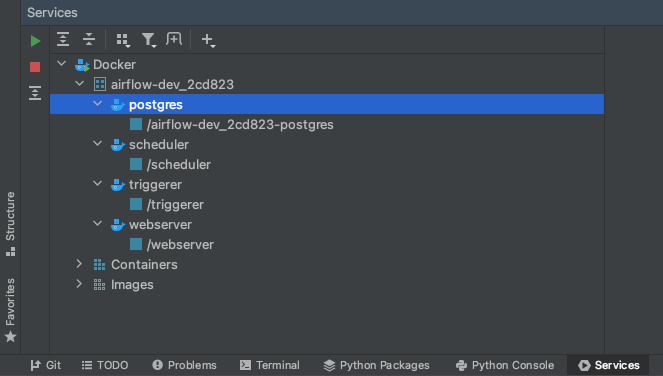663x376 pixels.
Task: Click the Collapse All toolbar icon
Action: pyautogui.click(x=89, y=39)
